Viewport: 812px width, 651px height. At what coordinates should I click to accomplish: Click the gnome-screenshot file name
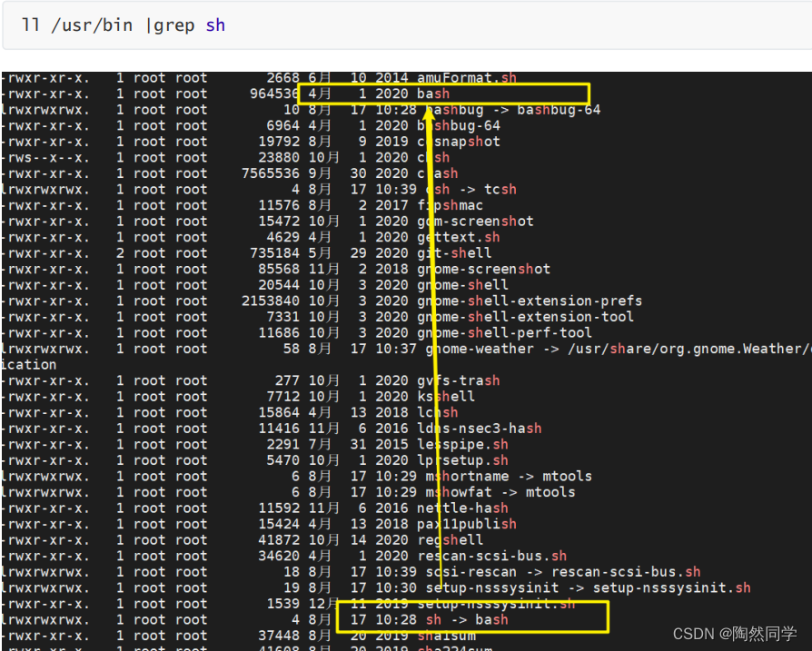coord(484,269)
